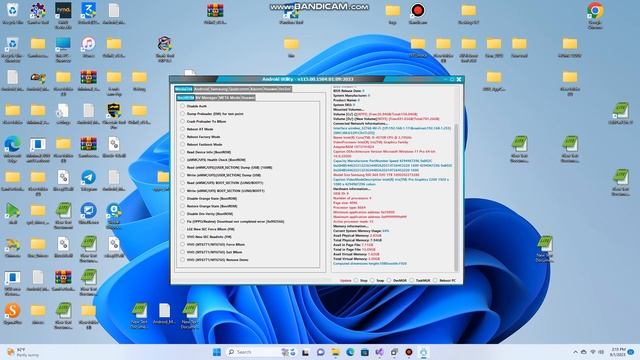Open Microsoft Edge from the taskbar

350,352
